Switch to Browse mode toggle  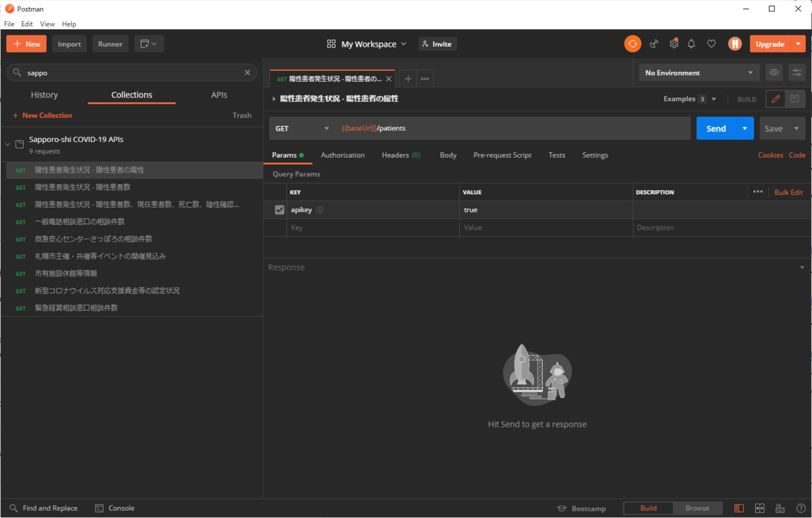pyautogui.click(x=698, y=509)
